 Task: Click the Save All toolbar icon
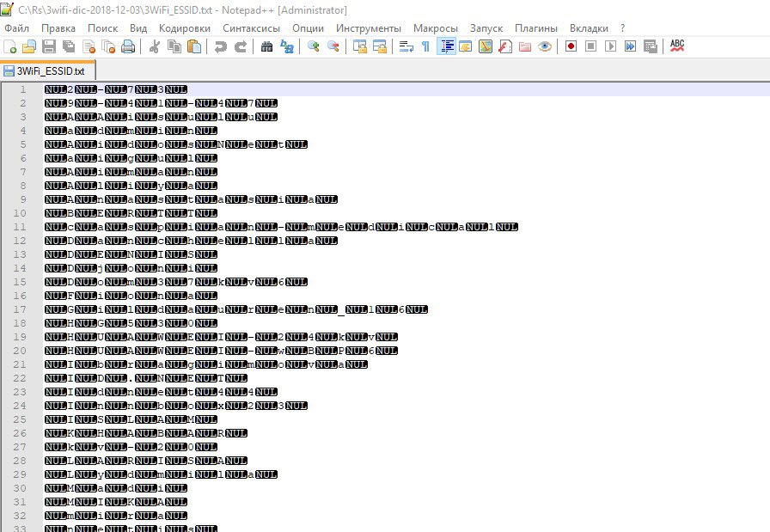(69, 46)
